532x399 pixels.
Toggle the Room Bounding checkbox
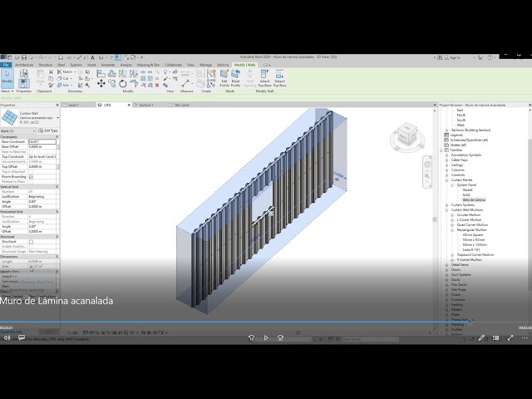31,177
